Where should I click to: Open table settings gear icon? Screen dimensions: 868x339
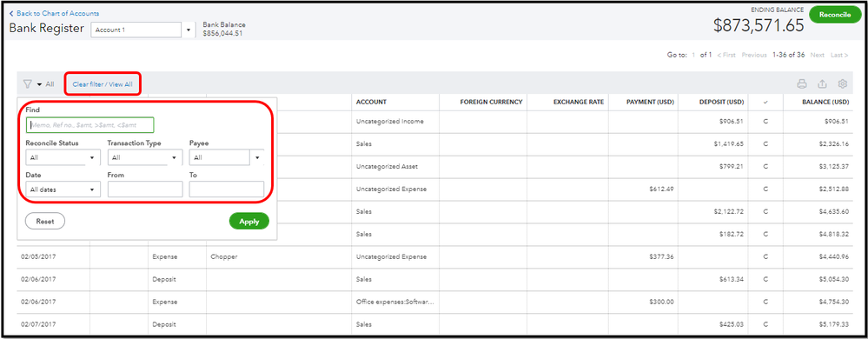pos(843,84)
